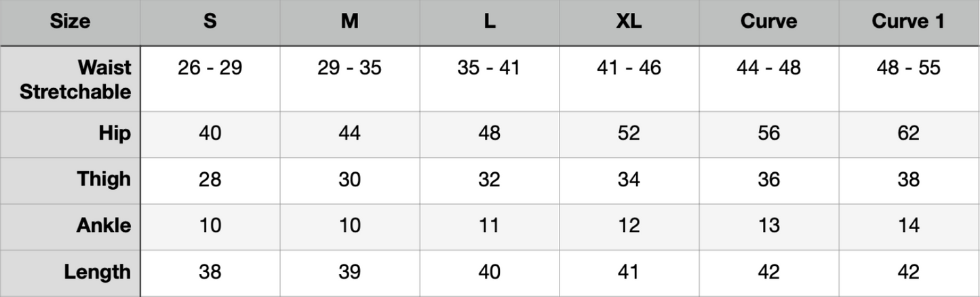This screenshot has height=297, width=980.
Task: Click the Curve 1 column header
Action: tap(909, 22)
